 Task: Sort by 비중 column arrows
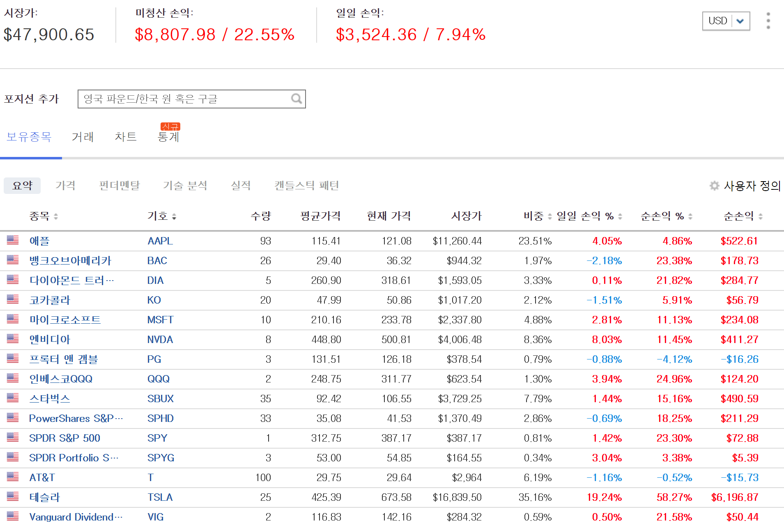(x=550, y=216)
